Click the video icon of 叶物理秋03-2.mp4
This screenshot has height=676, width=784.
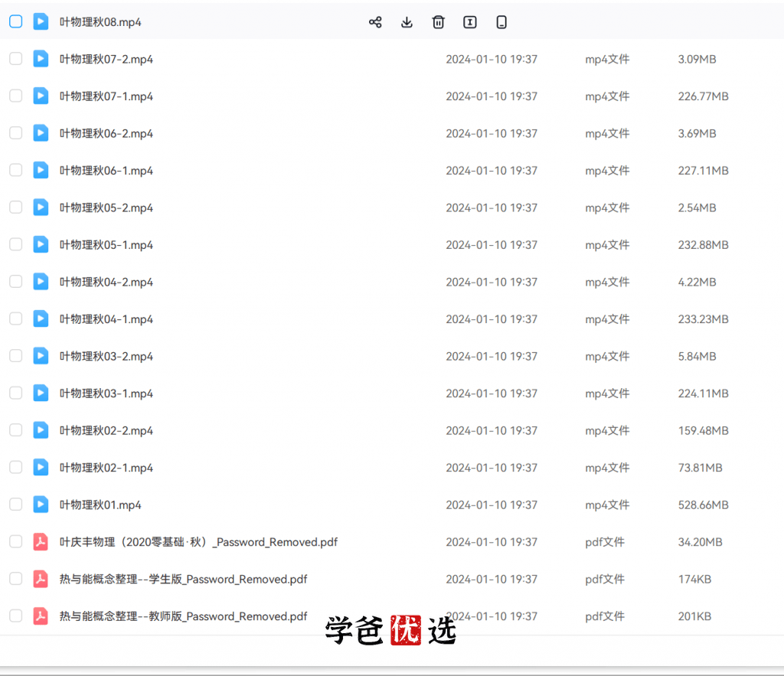click(41, 355)
